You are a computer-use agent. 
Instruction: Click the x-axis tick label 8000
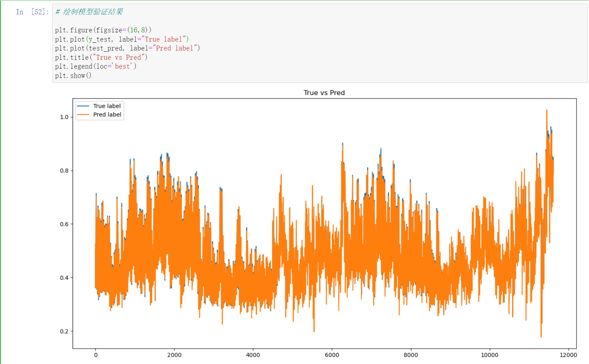pyautogui.click(x=411, y=355)
